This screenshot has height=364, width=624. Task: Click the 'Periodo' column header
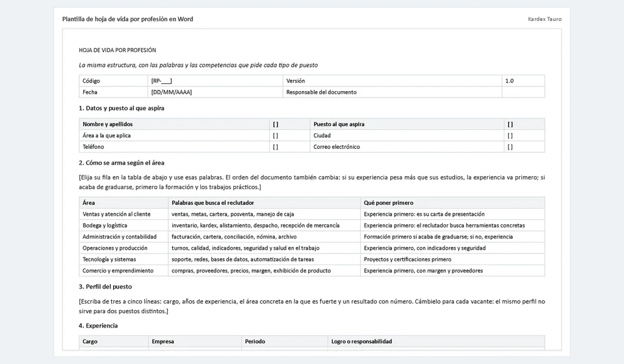pyautogui.click(x=285, y=341)
